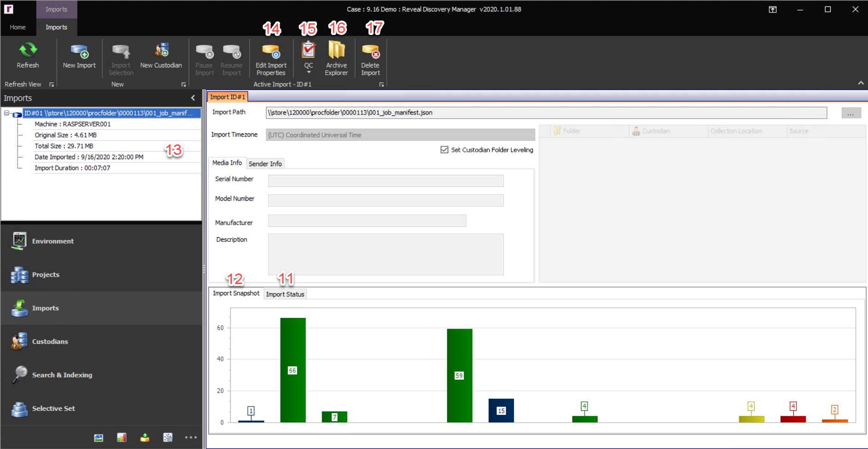Click the Reveal app logo in title bar
Screen dimensions: 868x449
click(x=9, y=9)
